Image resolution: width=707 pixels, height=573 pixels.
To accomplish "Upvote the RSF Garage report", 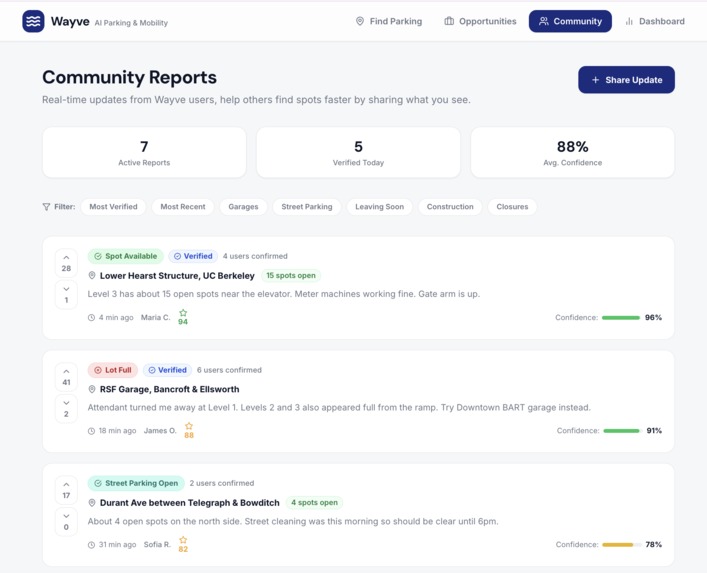I will [x=66, y=377].
